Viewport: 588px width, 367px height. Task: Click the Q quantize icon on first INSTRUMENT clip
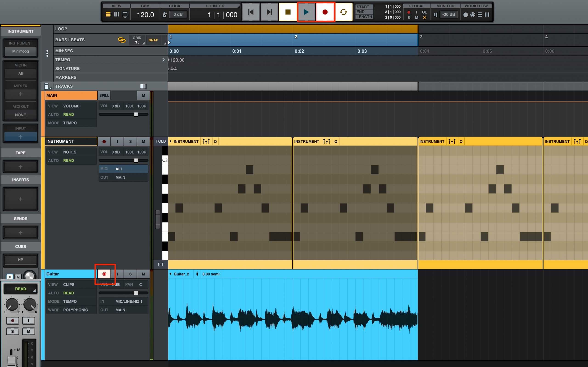tap(215, 141)
